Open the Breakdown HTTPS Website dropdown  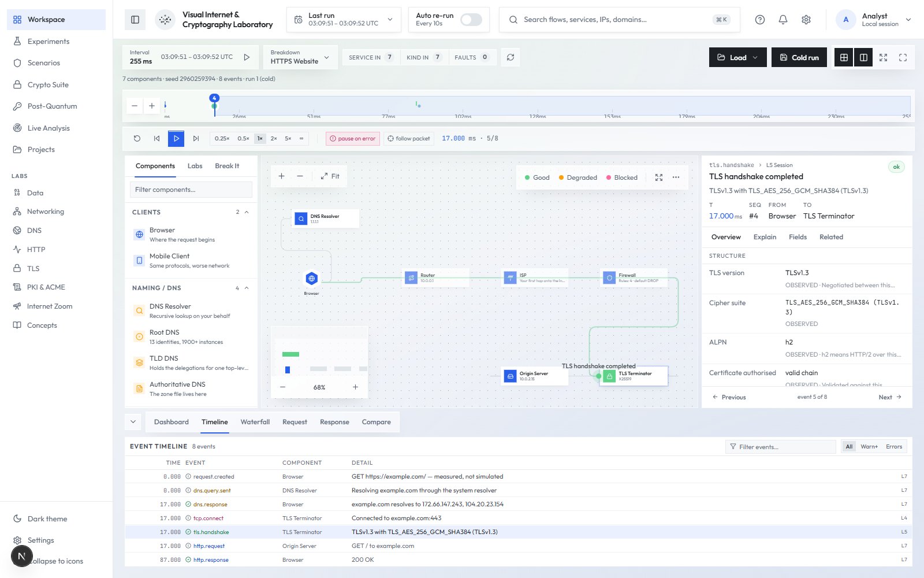pos(300,57)
